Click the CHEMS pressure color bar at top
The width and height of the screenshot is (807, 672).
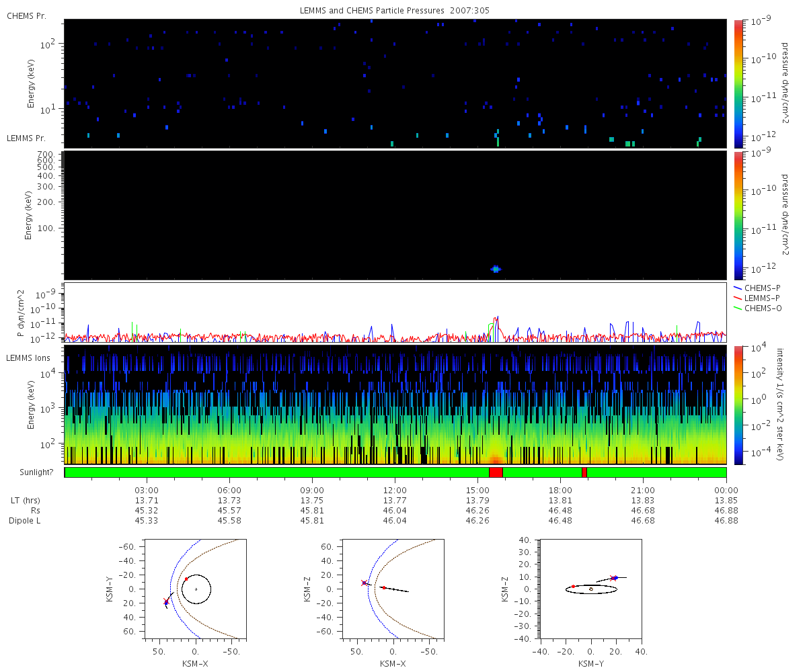[738, 83]
